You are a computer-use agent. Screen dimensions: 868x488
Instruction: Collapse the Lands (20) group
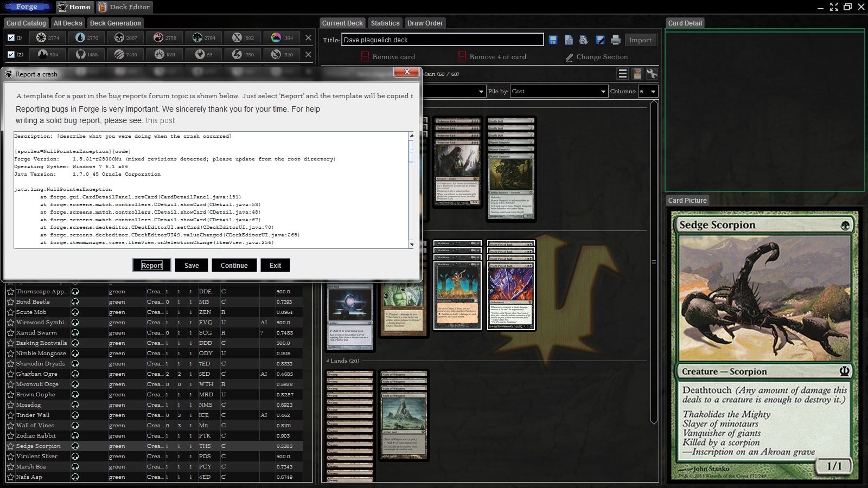pyautogui.click(x=327, y=361)
